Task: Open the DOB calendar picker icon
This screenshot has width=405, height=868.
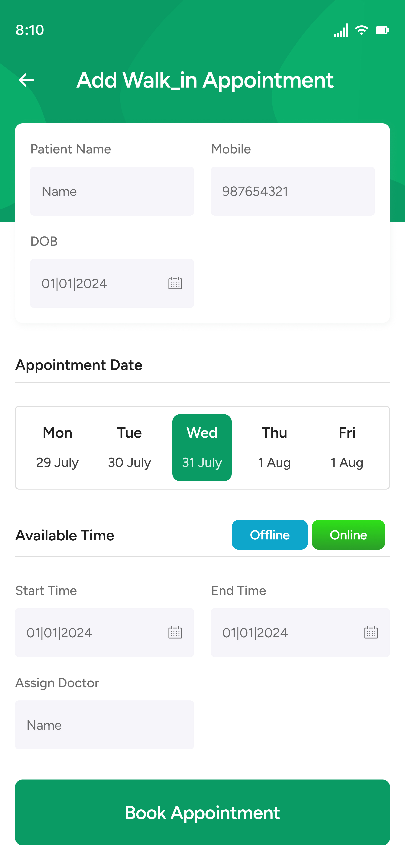Action: pyautogui.click(x=175, y=283)
